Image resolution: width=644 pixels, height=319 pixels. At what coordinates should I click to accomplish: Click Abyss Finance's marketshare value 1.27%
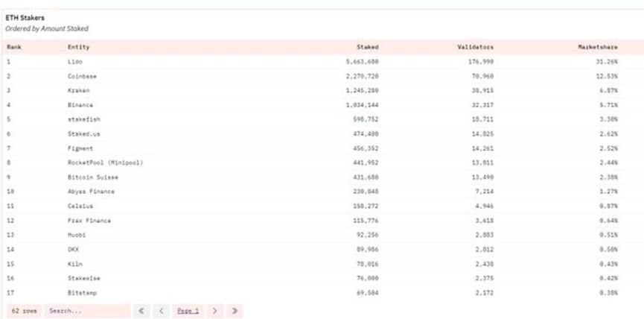[x=609, y=192]
